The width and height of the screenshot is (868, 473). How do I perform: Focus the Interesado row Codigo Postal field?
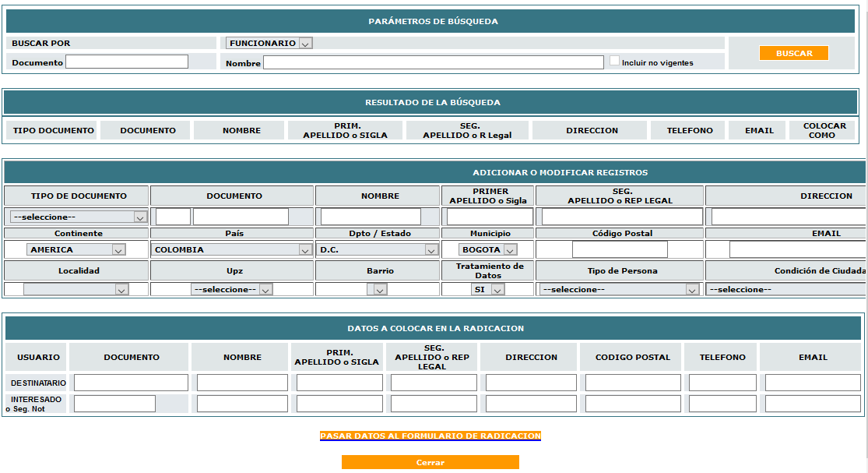[x=633, y=404]
